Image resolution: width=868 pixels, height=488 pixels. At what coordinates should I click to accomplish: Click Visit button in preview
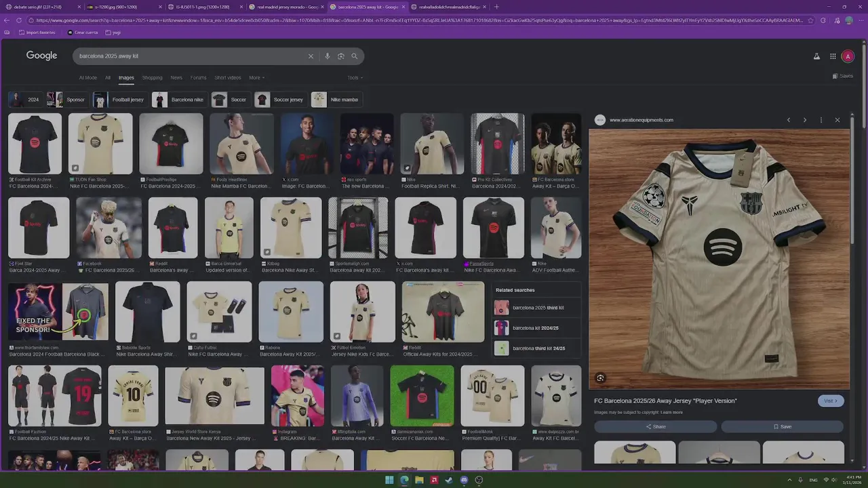point(831,401)
